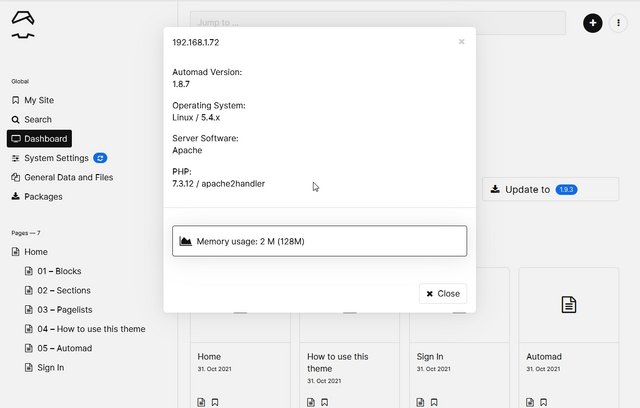This screenshot has width=640, height=408.
Task: Click the edit page icon on Home card
Action: coord(201,402)
